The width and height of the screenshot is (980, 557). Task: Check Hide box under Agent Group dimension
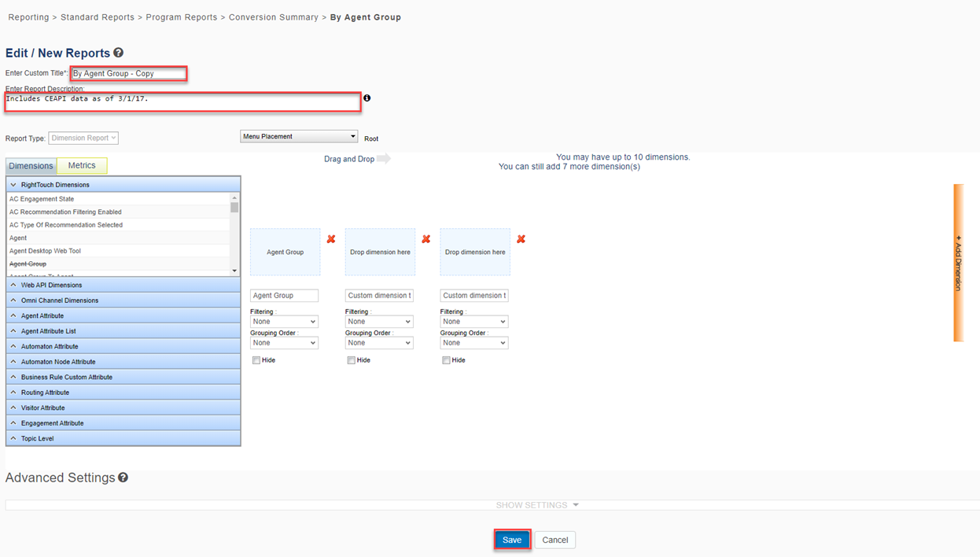[256, 360]
